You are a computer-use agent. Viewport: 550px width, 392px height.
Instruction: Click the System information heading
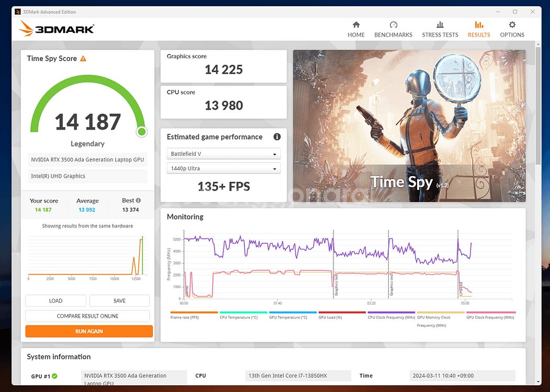coord(59,356)
